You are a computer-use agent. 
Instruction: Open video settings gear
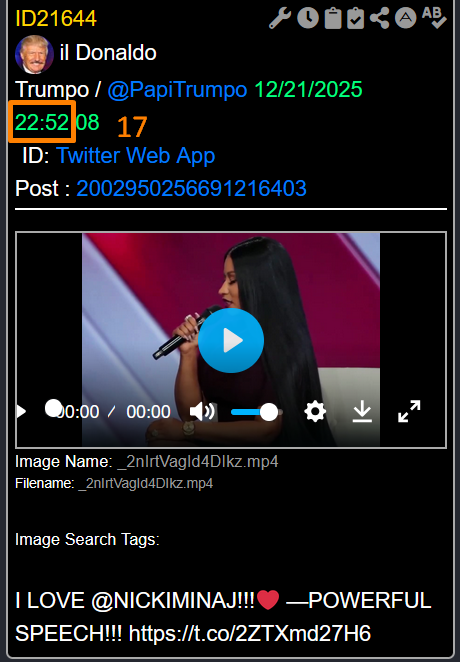click(315, 411)
